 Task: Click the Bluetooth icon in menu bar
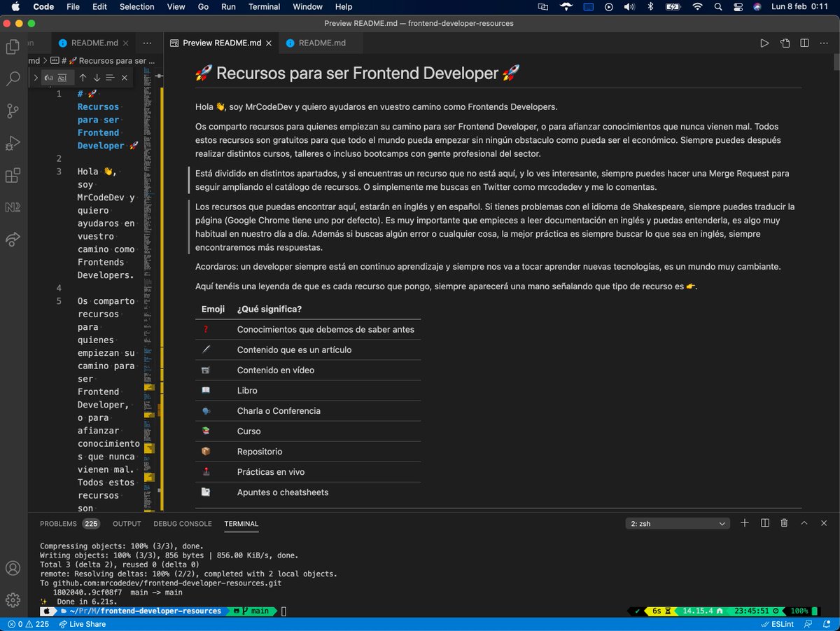pyautogui.click(x=650, y=6)
